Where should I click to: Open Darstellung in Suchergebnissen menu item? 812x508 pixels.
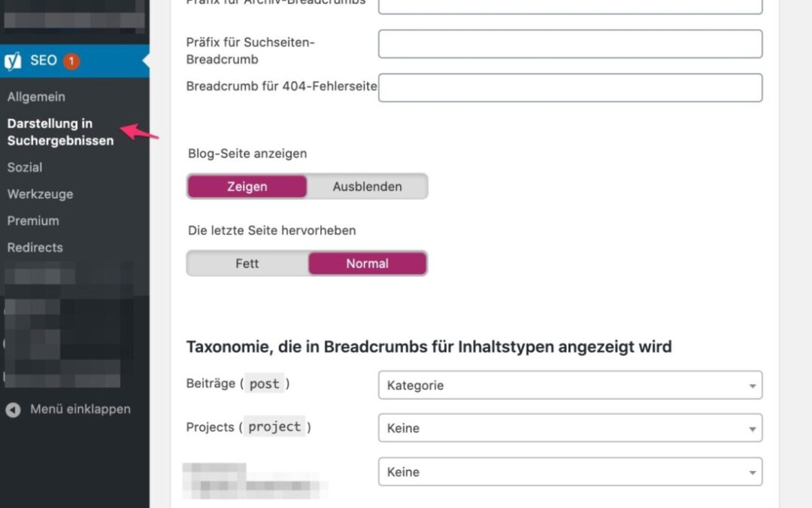[60, 132]
